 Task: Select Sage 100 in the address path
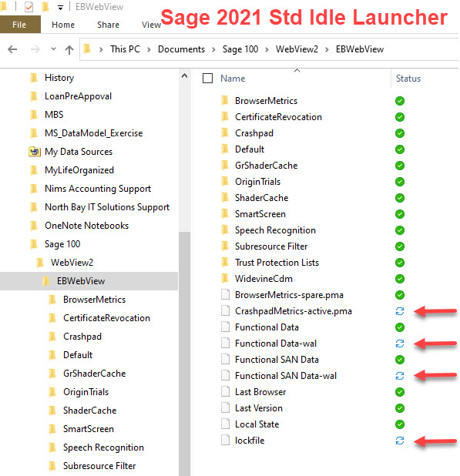(240, 49)
